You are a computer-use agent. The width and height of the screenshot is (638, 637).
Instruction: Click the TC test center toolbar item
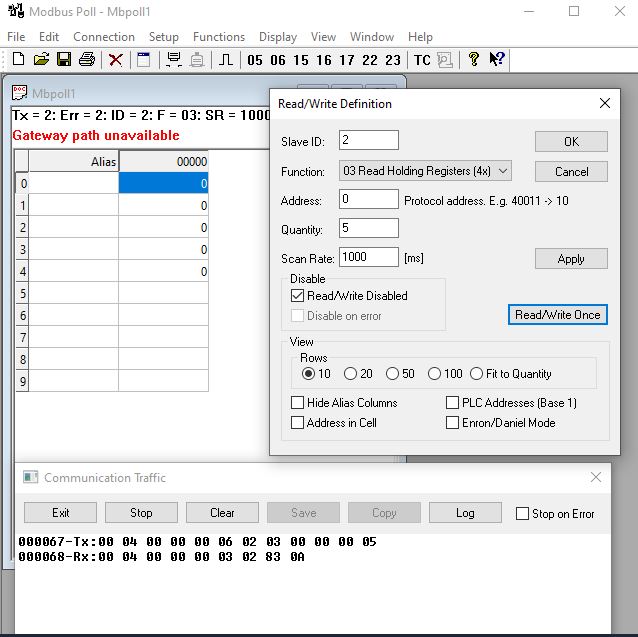tap(422, 60)
